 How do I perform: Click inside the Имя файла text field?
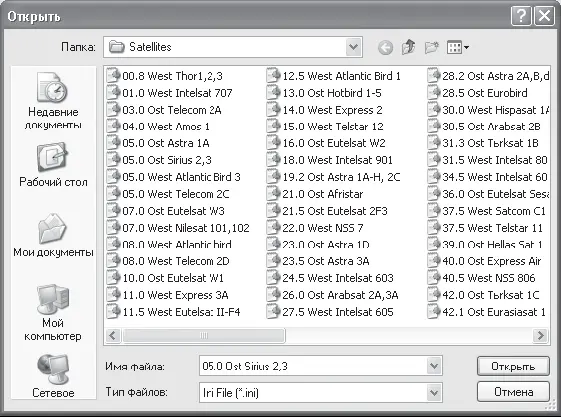click(313, 366)
